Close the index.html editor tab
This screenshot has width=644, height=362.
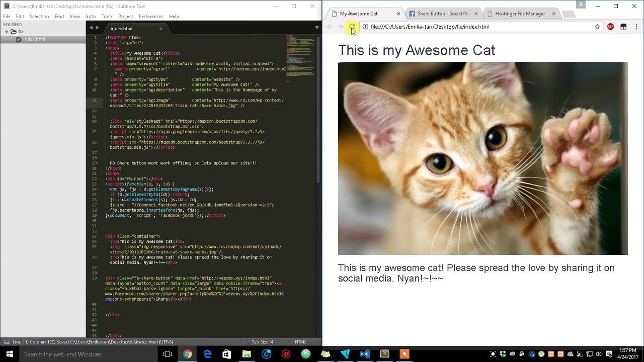[x=160, y=29]
